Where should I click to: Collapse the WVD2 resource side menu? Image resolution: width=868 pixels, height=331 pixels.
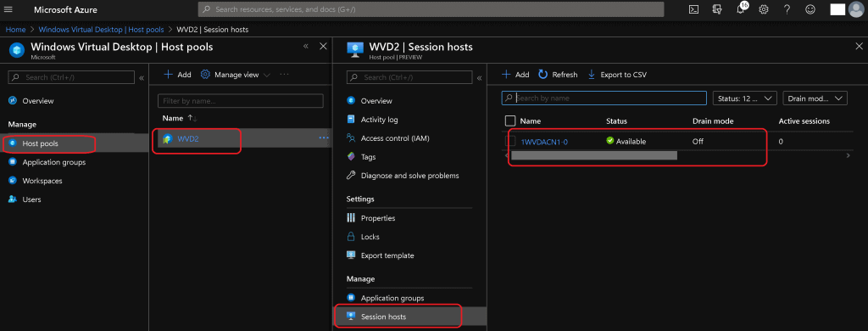click(480, 78)
